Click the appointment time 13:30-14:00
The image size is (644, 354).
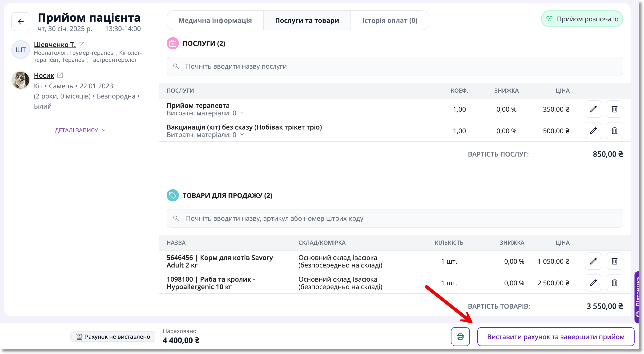tap(123, 29)
